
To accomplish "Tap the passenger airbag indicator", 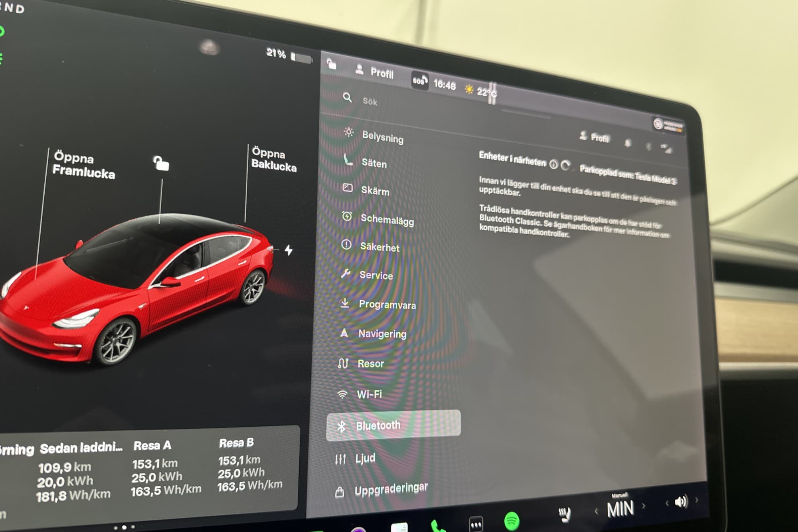I will 668,125.
